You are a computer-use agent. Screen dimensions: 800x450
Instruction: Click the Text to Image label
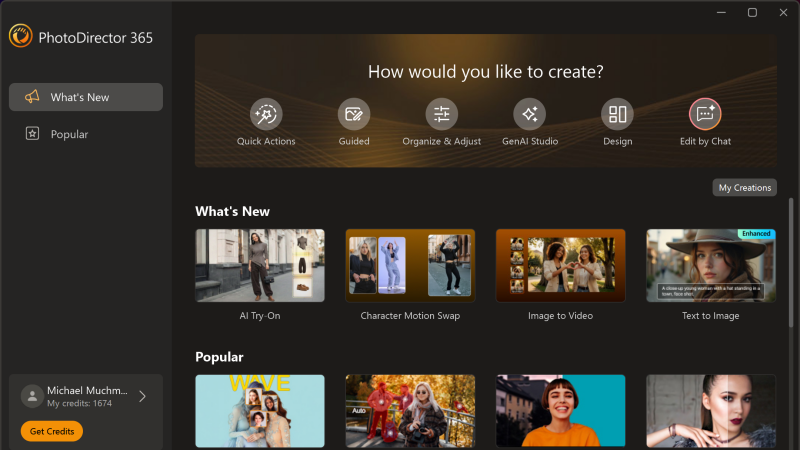point(711,316)
